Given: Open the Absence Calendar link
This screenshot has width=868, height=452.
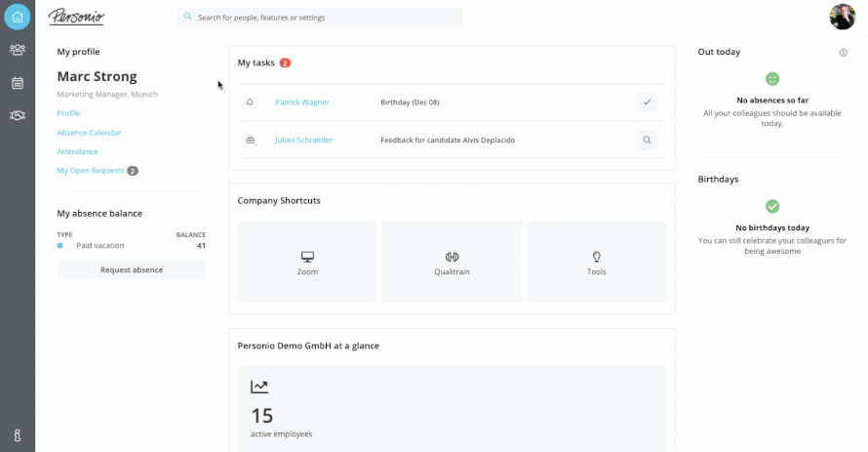Looking at the screenshot, I should tap(89, 133).
